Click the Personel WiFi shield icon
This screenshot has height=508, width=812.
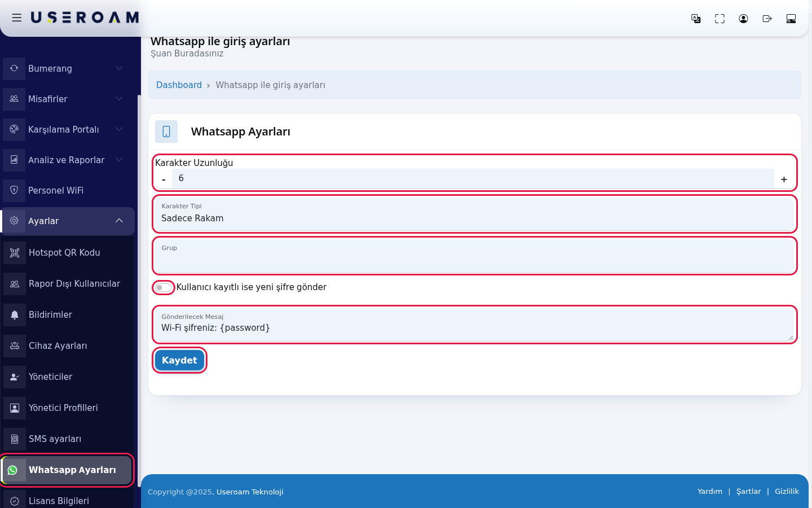(14, 190)
